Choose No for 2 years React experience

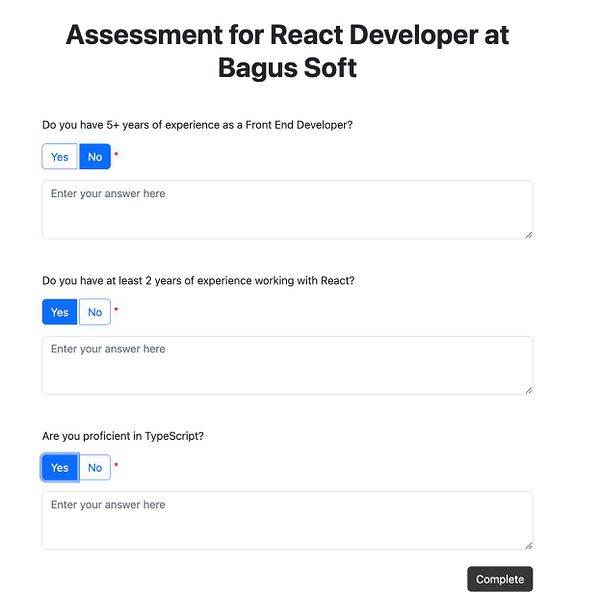pos(95,312)
